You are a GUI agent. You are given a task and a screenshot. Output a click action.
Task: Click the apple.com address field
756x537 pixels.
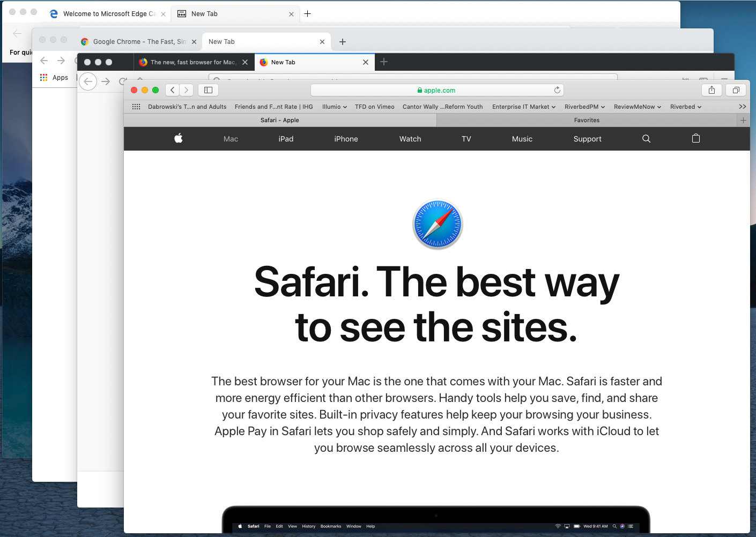436,90
